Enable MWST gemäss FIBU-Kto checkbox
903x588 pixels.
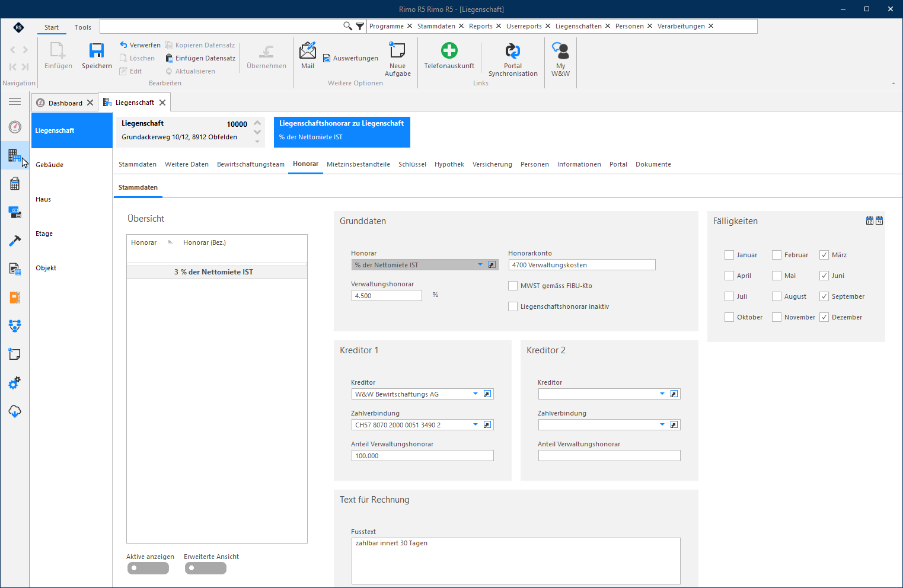pos(513,286)
